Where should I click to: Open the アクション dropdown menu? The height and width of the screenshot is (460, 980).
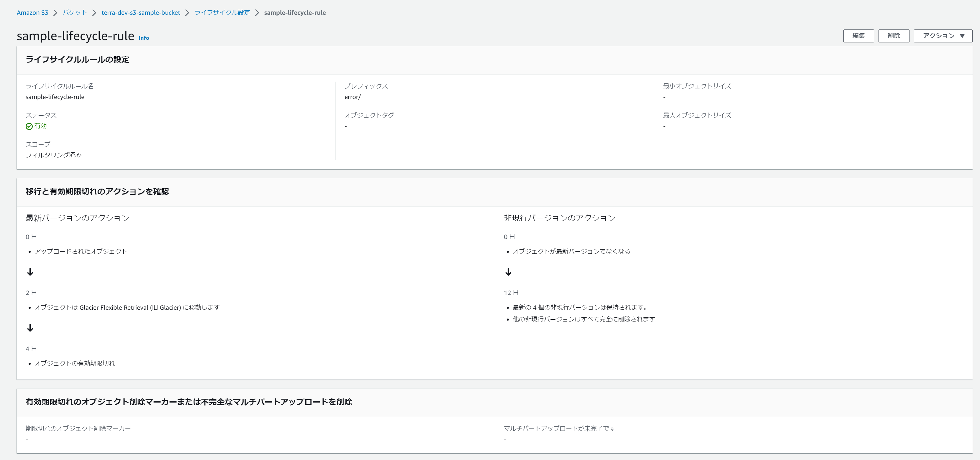(x=943, y=36)
